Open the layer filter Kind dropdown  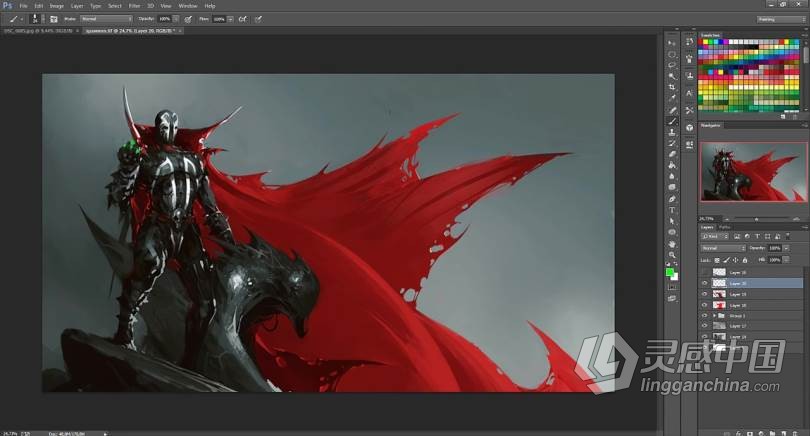click(714, 236)
